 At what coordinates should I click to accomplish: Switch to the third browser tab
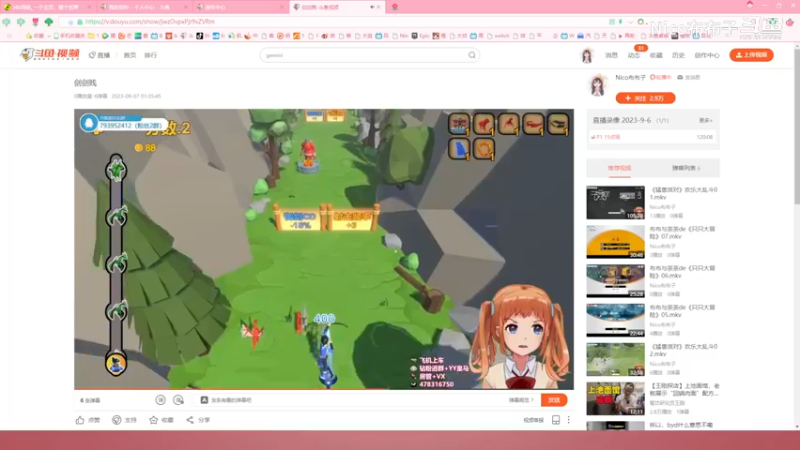point(240,7)
